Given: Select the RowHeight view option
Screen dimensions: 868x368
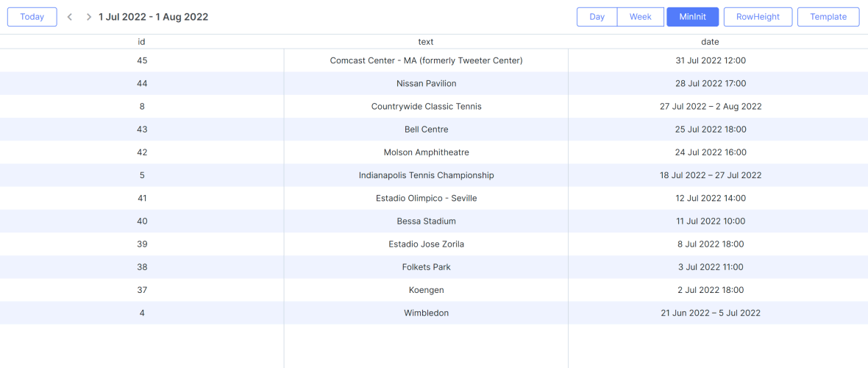Looking at the screenshot, I should click(758, 17).
